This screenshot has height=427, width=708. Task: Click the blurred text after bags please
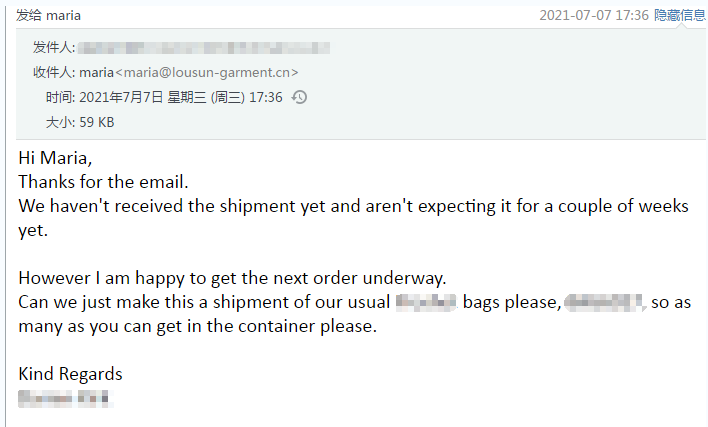[603, 302]
